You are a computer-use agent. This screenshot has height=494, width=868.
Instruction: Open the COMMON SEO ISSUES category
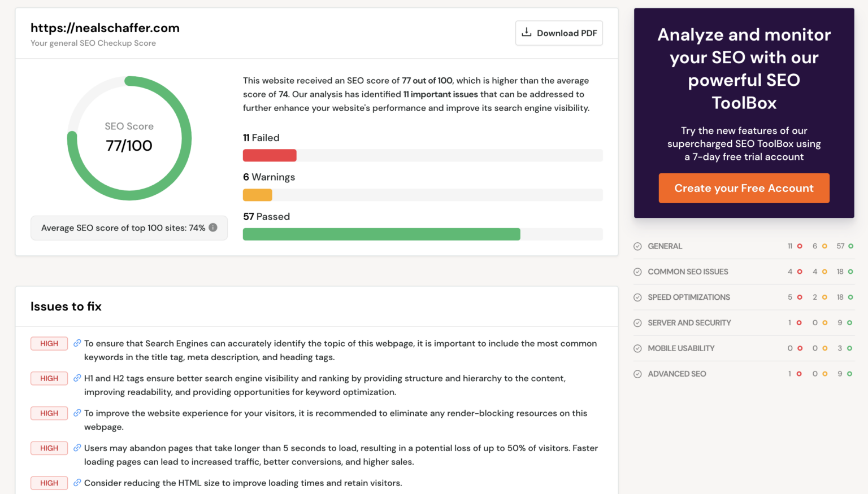(688, 272)
